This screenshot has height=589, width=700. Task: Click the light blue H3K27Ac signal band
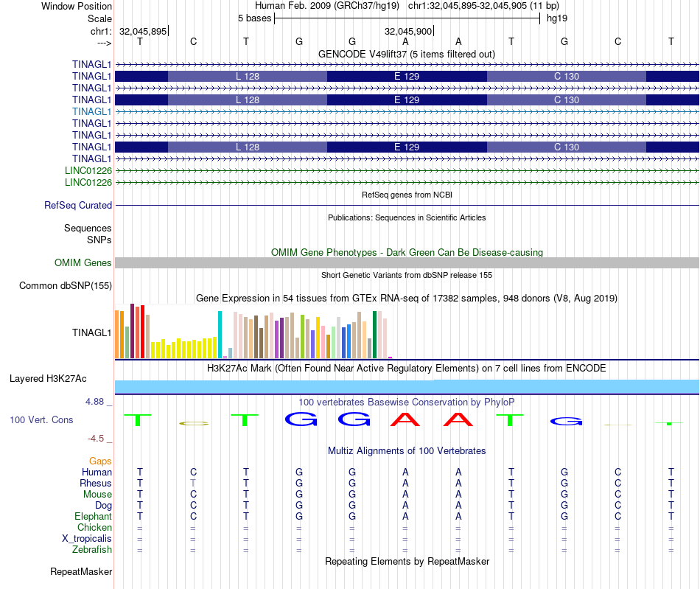click(x=407, y=387)
